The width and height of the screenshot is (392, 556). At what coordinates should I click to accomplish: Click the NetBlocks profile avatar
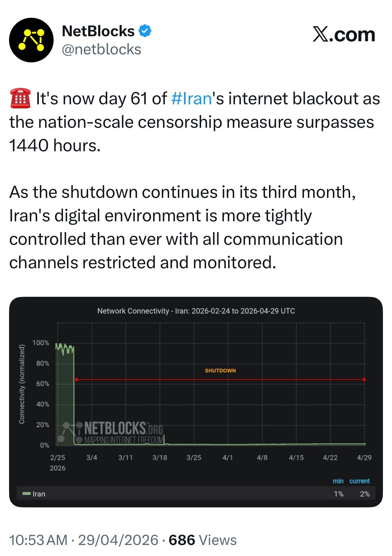tap(31, 40)
